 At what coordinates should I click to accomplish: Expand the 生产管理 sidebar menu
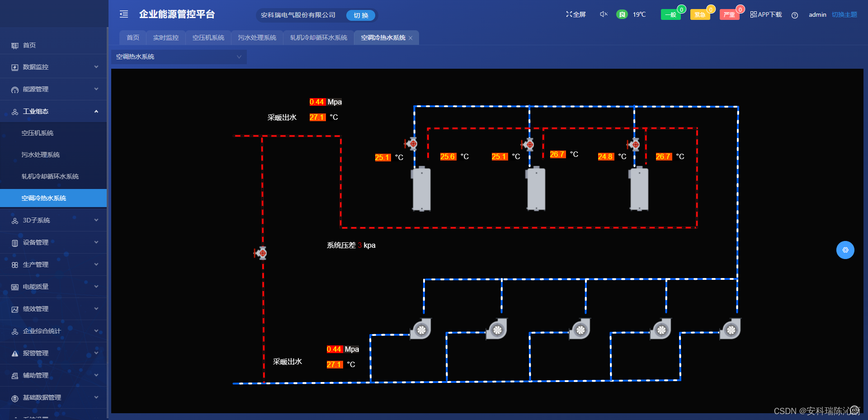pos(53,264)
